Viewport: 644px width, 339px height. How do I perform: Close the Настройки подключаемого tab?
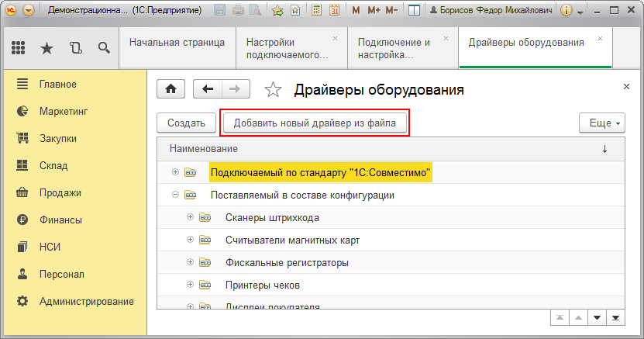coord(335,39)
